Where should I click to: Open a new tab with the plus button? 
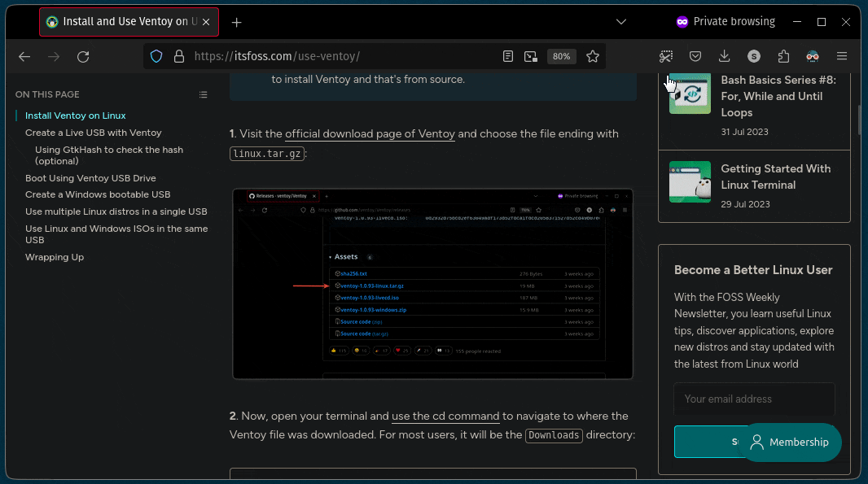236,23
